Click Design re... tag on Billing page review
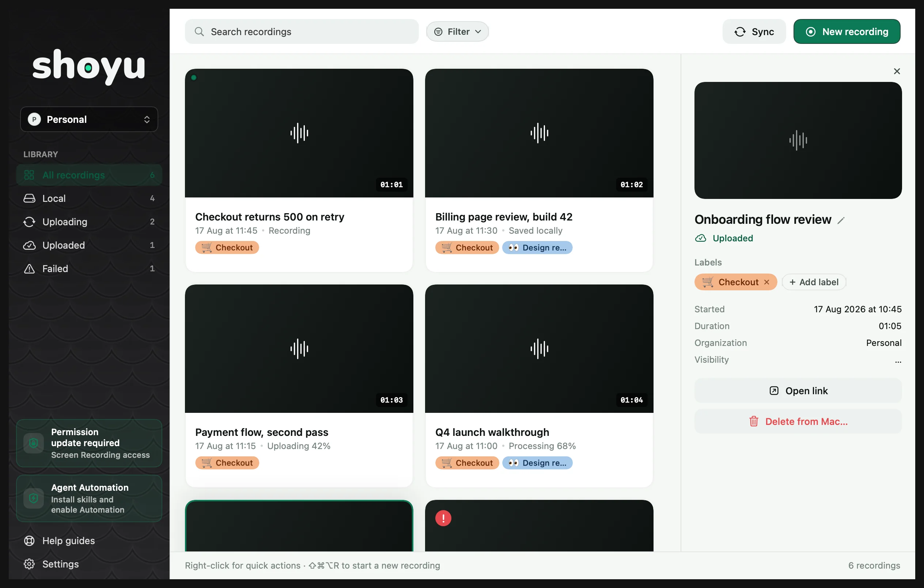This screenshot has height=588, width=924. pyautogui.click(x=537, y=248)
